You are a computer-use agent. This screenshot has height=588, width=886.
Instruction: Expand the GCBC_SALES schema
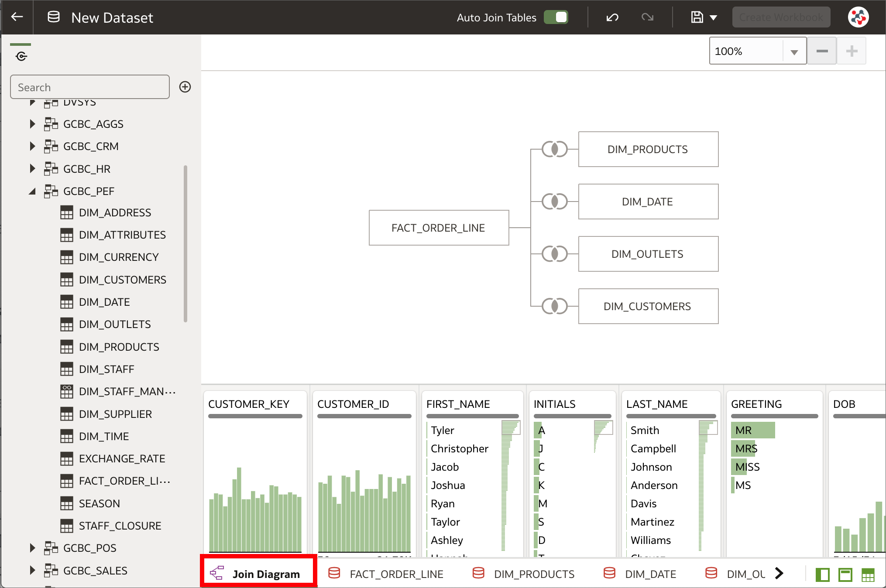click(x=32, y=570)
